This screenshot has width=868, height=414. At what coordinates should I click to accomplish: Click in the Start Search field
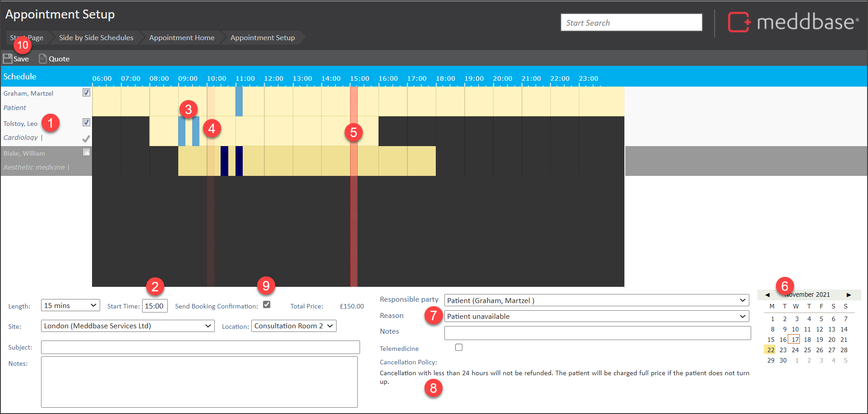631,23
